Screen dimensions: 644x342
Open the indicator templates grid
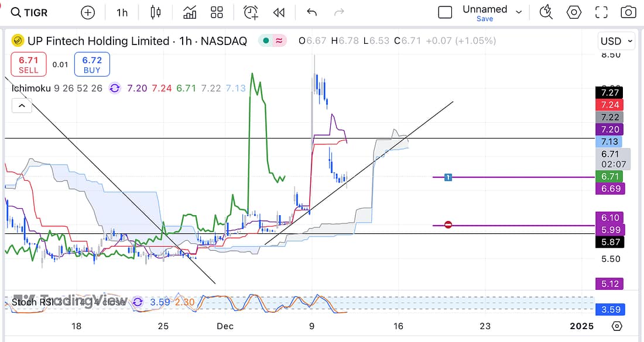[217, 12]
